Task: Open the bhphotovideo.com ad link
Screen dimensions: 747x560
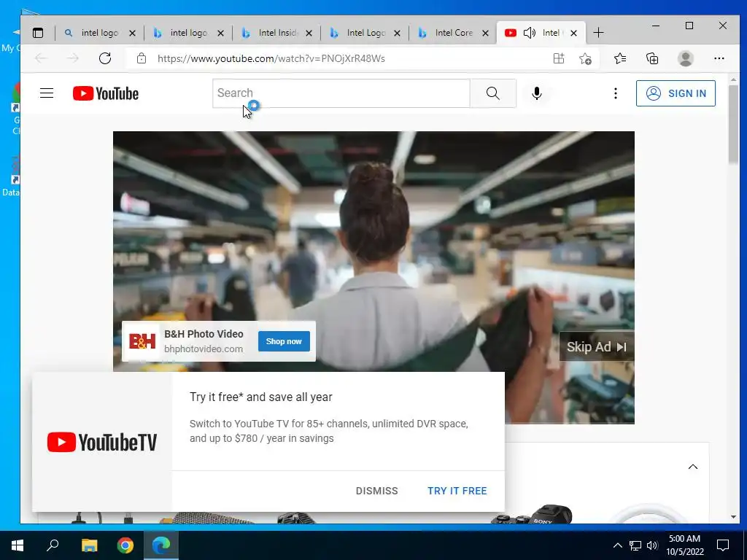Action: point(204,349)
